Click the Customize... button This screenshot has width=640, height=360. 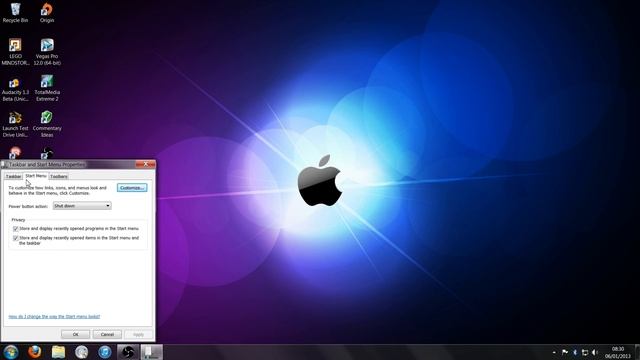pyautogui.click(x=132, y=188)
